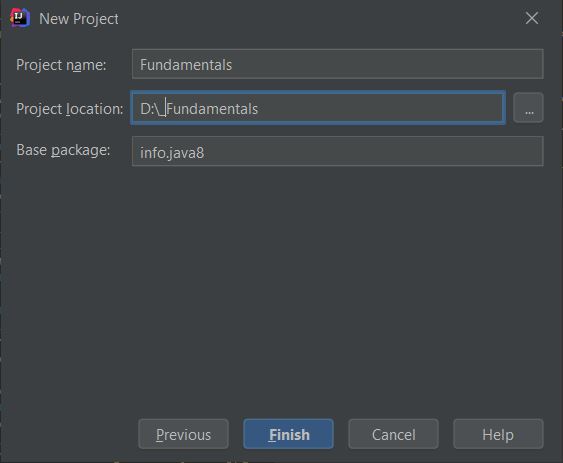This screenshot has width=563, height=463.
Task: Click the 'Project name:' label
Action: coord(61,65)
